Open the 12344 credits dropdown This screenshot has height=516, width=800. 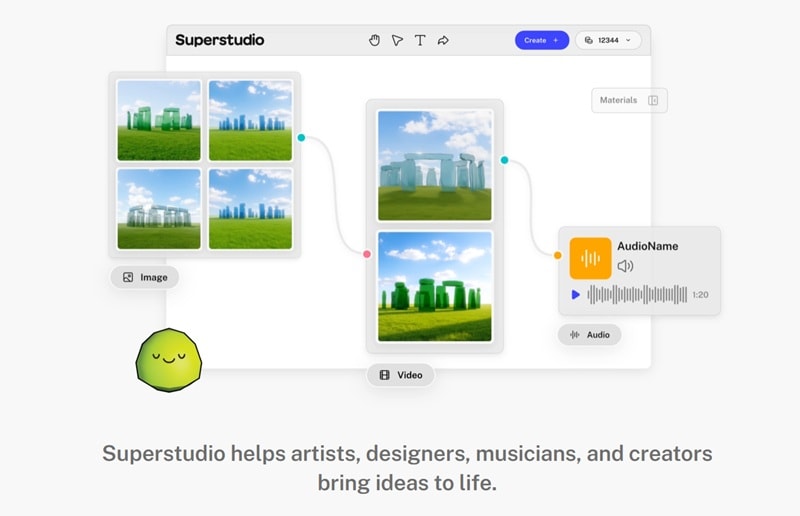tap(608, 40)
